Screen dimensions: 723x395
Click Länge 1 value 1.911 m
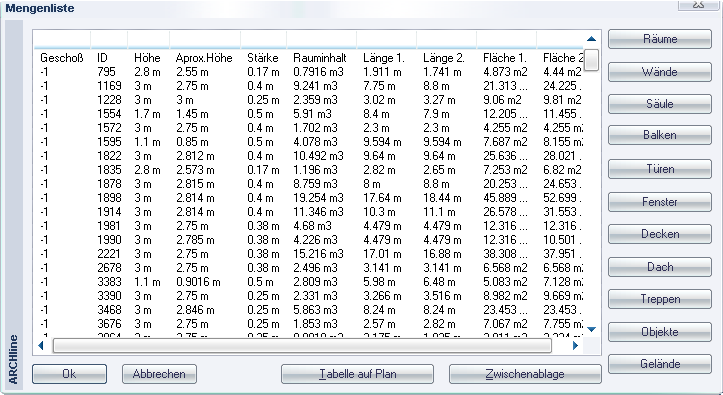tap(382, 72)
